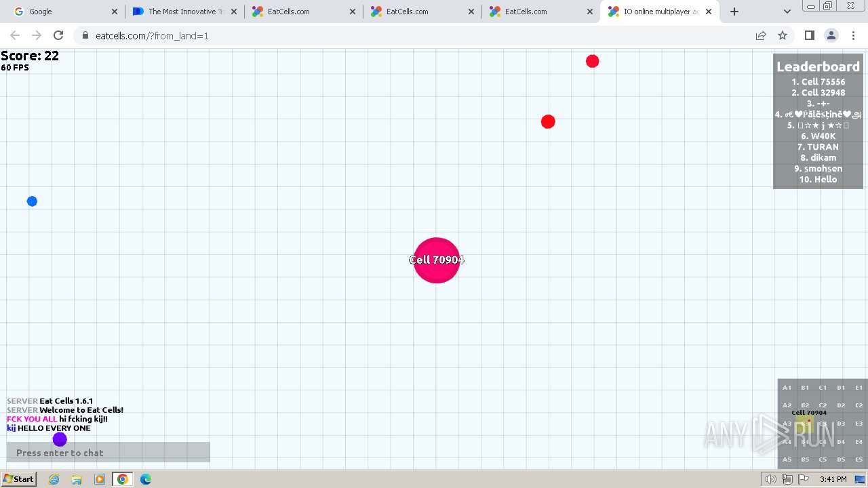The image size is (868, 488).
Task: Switch to the first EatCells.com tab
Action: [x=303, y=12]
